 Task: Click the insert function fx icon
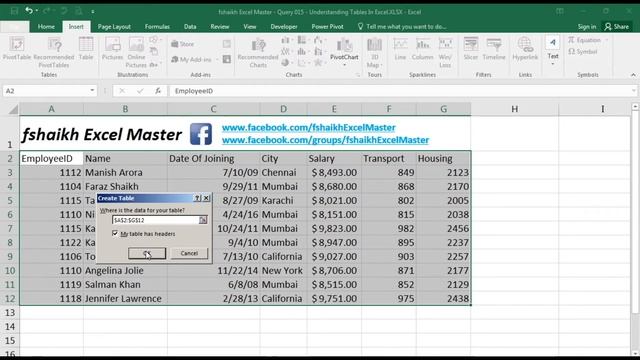point(158,91)
